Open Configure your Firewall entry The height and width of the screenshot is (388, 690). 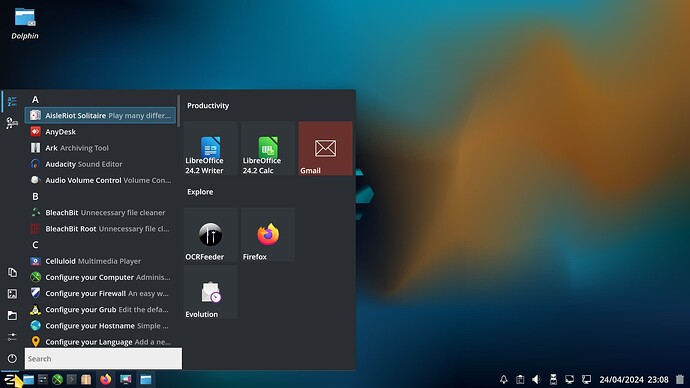coord(100,293)
